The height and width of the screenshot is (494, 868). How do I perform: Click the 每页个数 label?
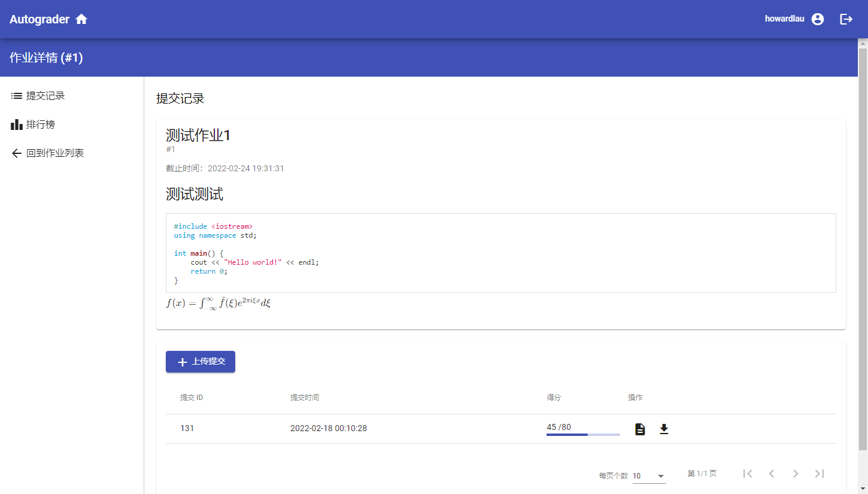(614, 476)
